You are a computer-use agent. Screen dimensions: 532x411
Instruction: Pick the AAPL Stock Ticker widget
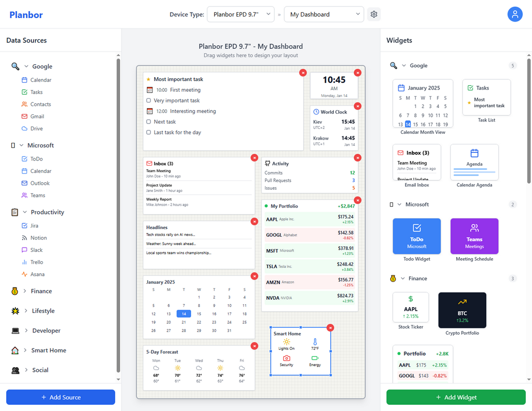(x=411, y=307)
